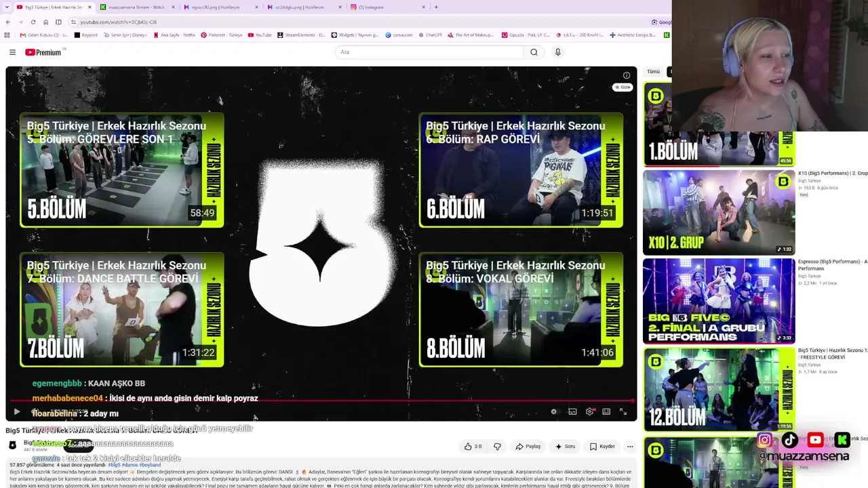
Task: Go to YouTube Premium home logo
Action: coord(43,52)
